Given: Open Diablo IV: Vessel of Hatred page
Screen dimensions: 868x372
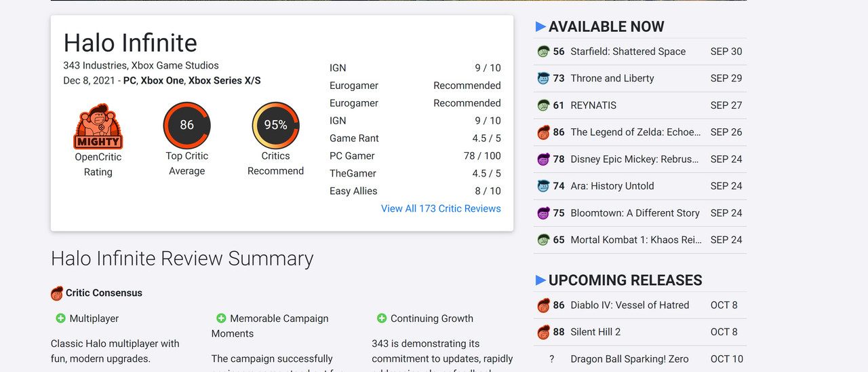Looking at the screenshot, I should tap(630, 305).
